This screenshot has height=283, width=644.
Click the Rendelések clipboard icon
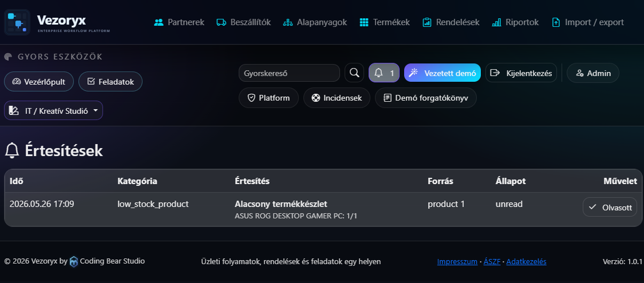tap(426, 22)
